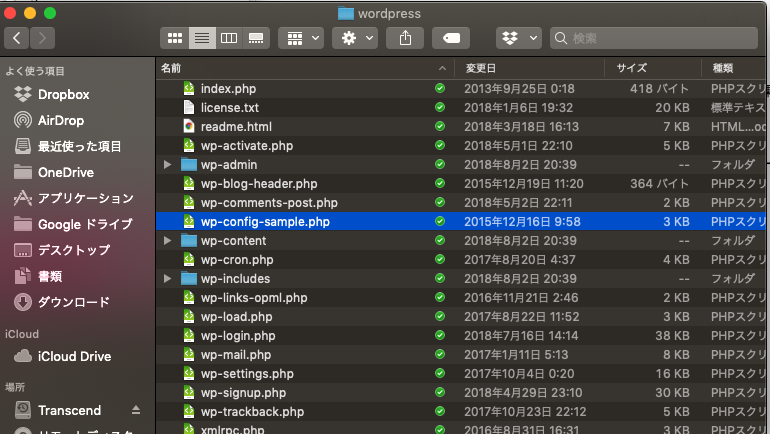770x434 pixels.
Task: Click the green sync checkmark for wp-login.php
Action: pyautogui.click(x=440, y=335)
